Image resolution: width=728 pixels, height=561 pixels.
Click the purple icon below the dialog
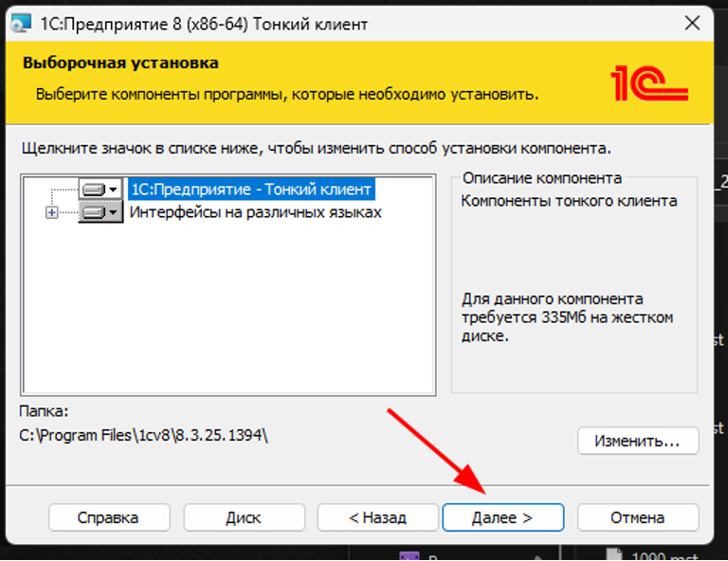coord(409,556)
